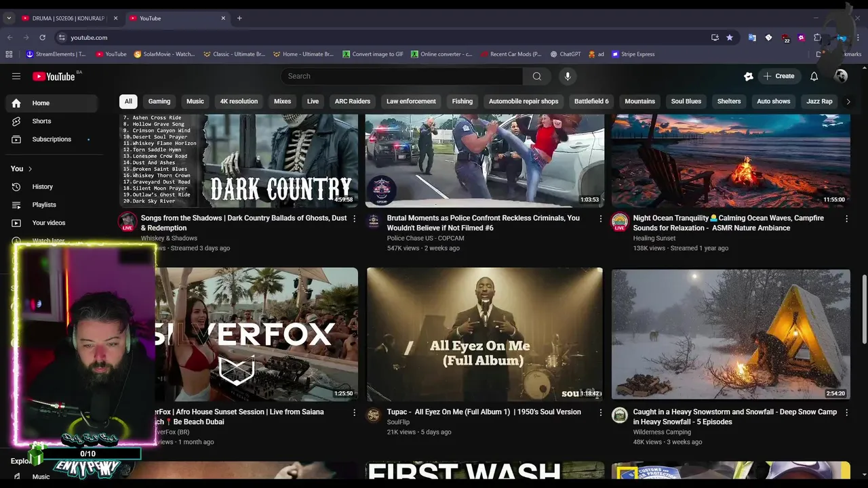868x488 pixels.
Task: Open History in sidebar
Action: tap(52, 187)
